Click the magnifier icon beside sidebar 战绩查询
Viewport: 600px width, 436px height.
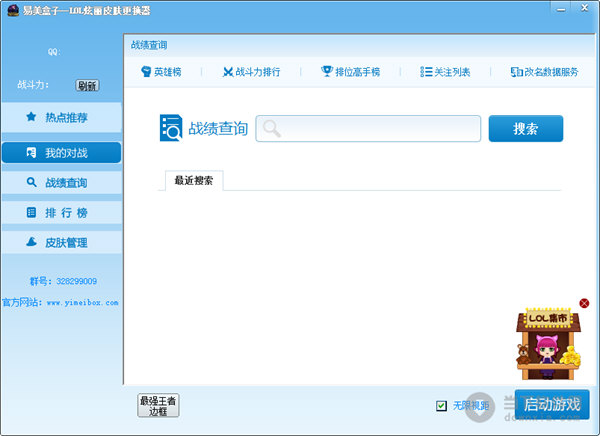point(31,182)
